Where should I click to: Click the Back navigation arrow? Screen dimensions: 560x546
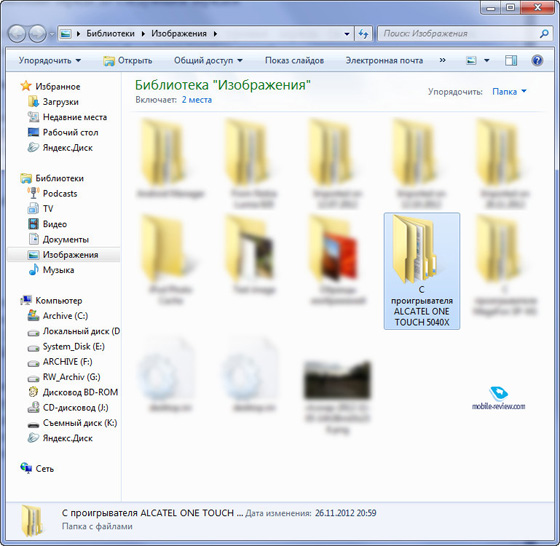17,34
